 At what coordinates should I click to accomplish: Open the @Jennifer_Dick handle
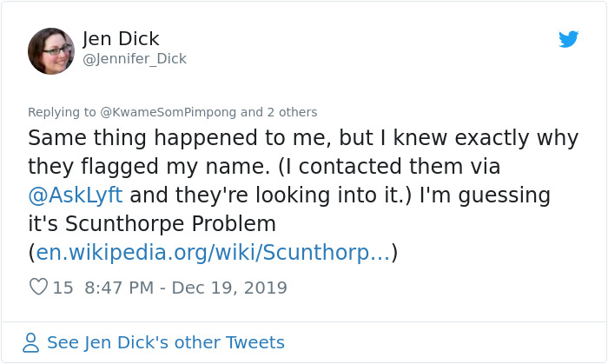pyautogui.click(x=135, y=59)
